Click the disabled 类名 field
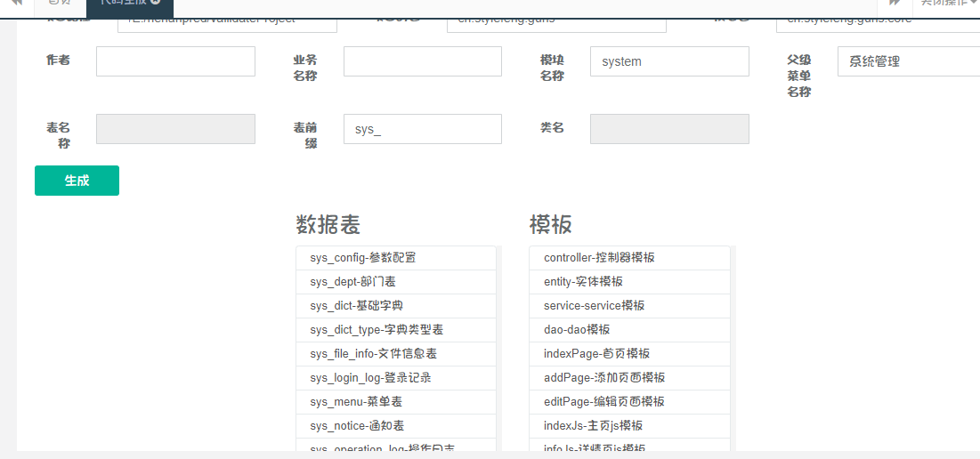The image size is (980, 459). pyautogui.click(x=669, y=129)
